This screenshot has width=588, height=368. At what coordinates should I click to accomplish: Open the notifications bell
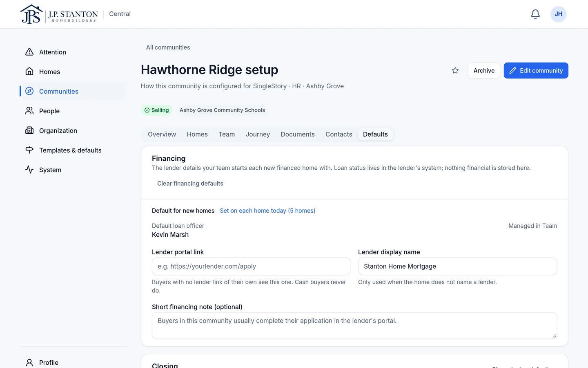tap(535, 14)
